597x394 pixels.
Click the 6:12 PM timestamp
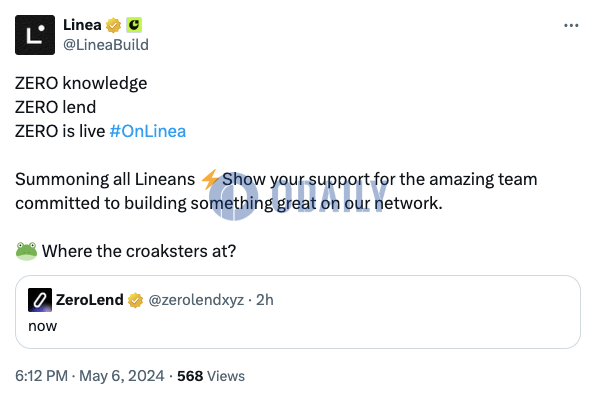[42, 376]
